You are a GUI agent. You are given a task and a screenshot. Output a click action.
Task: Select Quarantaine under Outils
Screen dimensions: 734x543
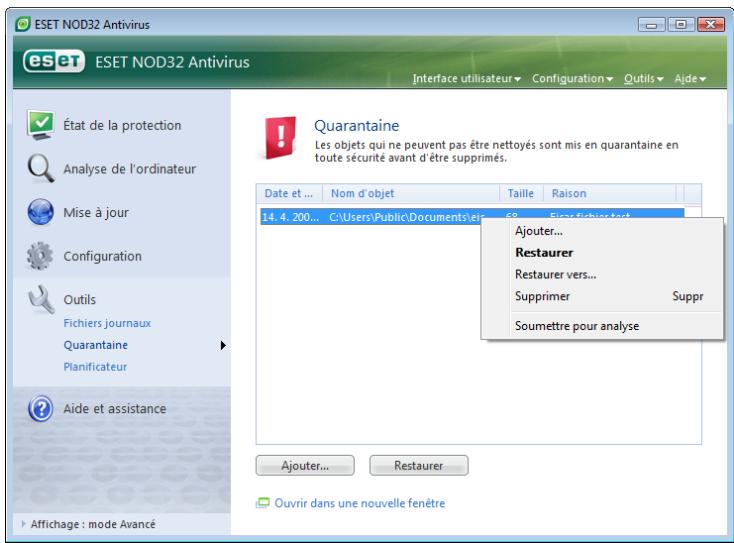95,345
